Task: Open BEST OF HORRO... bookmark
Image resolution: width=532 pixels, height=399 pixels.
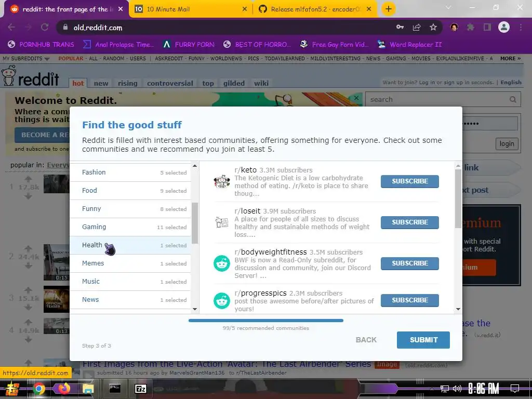Action: click(x=257, y=45)
